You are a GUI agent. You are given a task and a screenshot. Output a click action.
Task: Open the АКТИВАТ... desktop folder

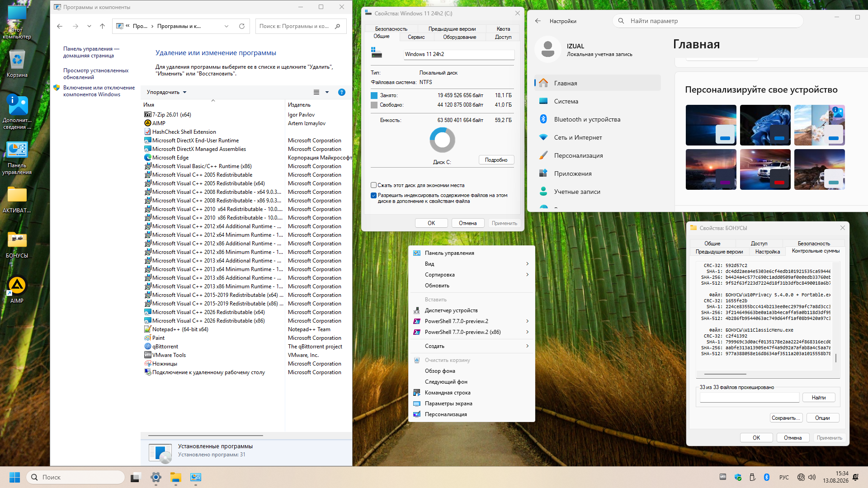pos(17,199)
